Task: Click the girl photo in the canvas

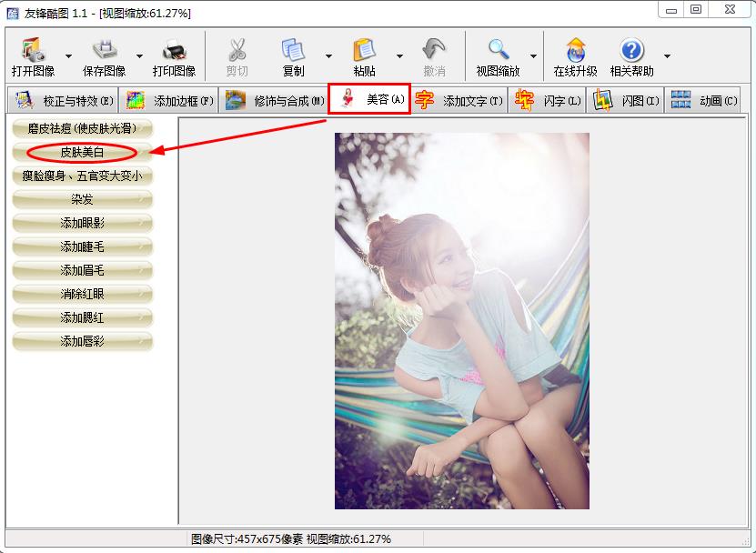Action: tap(461, 320)
